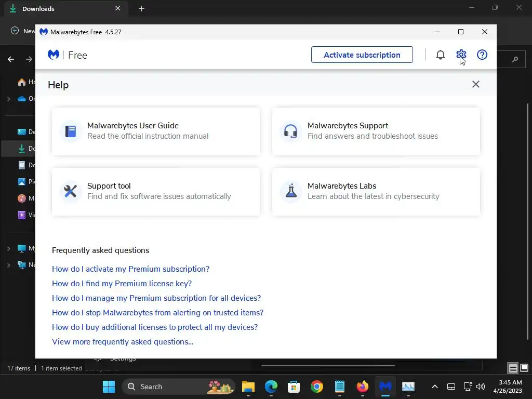This screenshot has height=399, width=532.
Task: Open FAQ about alerting on trusted items
Action: 158,313
